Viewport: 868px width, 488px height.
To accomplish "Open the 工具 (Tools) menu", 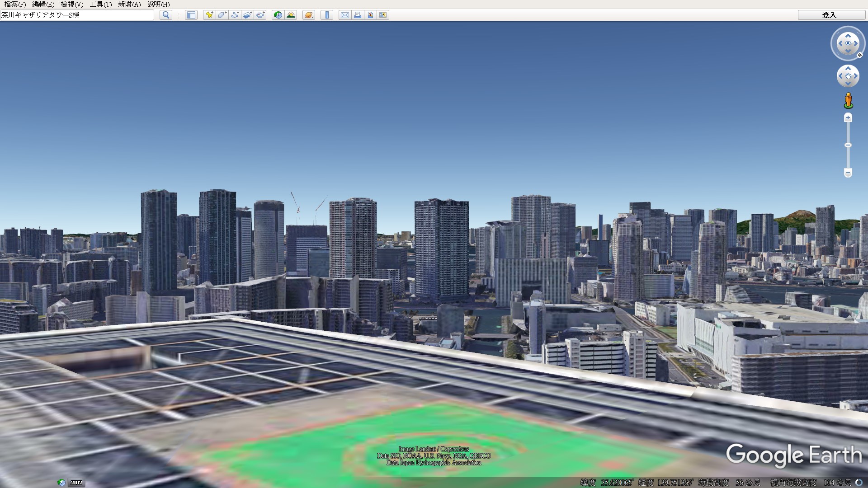I will (x=100, y=4).
